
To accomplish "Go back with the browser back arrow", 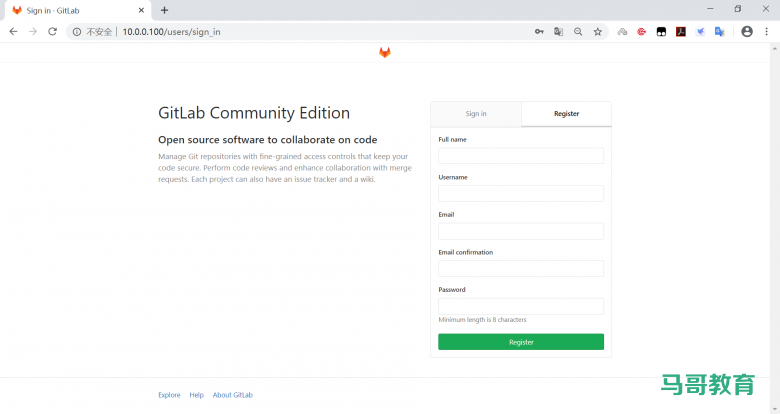I will pos(13,31).
